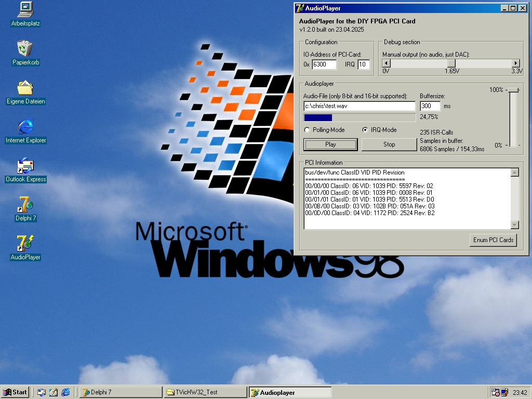Switch to TVicHW32_Test taskbar button
The height and width of the screenshot is (399, 532).
pyautogui.click(x=206, y=392)
